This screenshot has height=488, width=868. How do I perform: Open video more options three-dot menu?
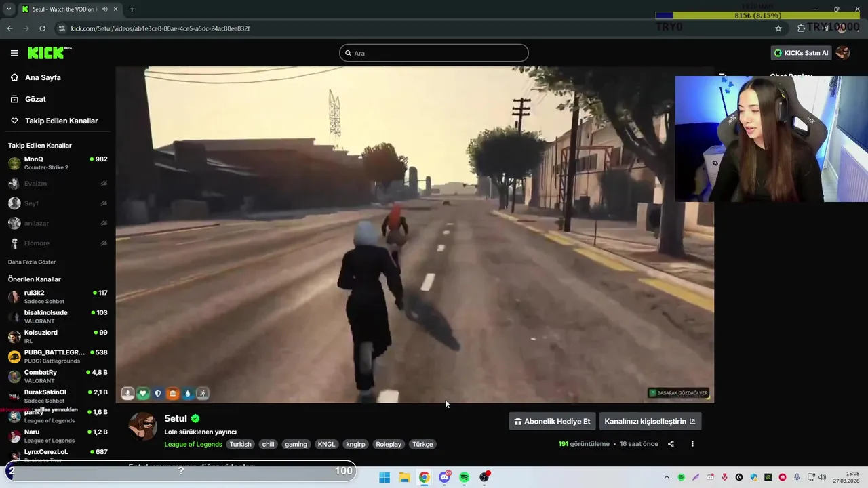click(692, 444)
